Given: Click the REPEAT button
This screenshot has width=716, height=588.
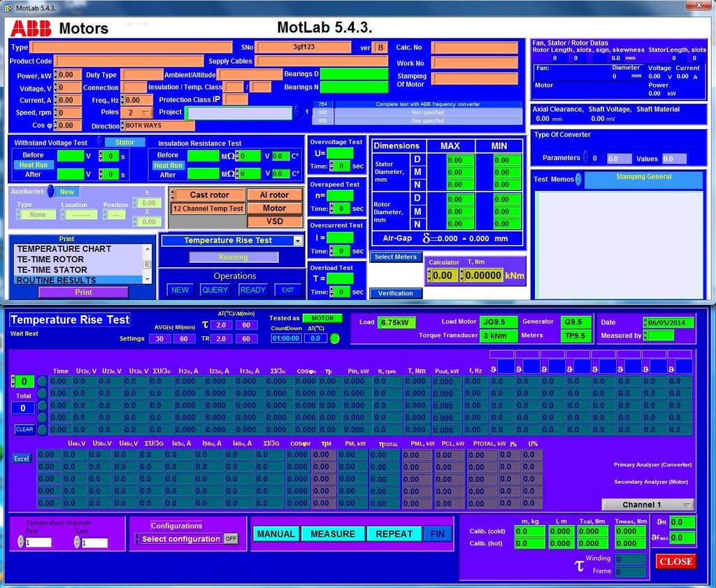Looking at the screenshot, I should click(394, 533).
